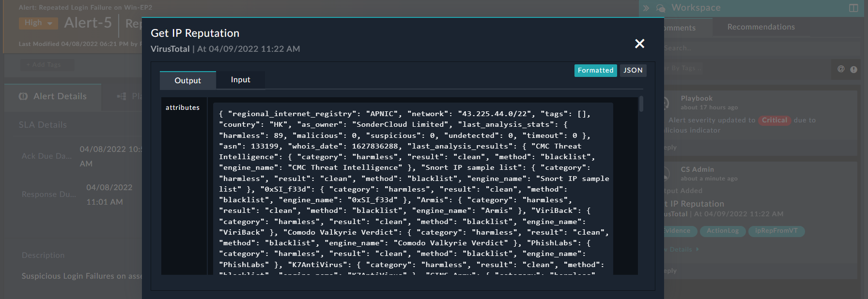Click the ActionLog tag

tap(722, 231)
